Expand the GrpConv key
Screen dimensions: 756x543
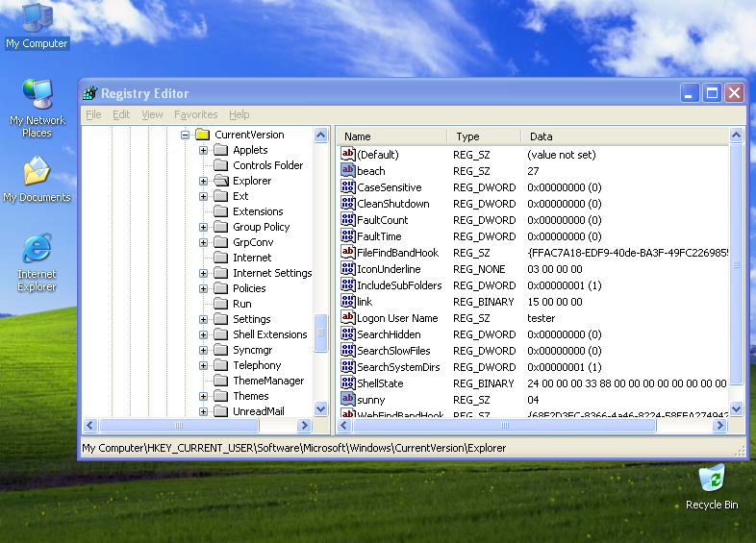[x=204, y=242]
